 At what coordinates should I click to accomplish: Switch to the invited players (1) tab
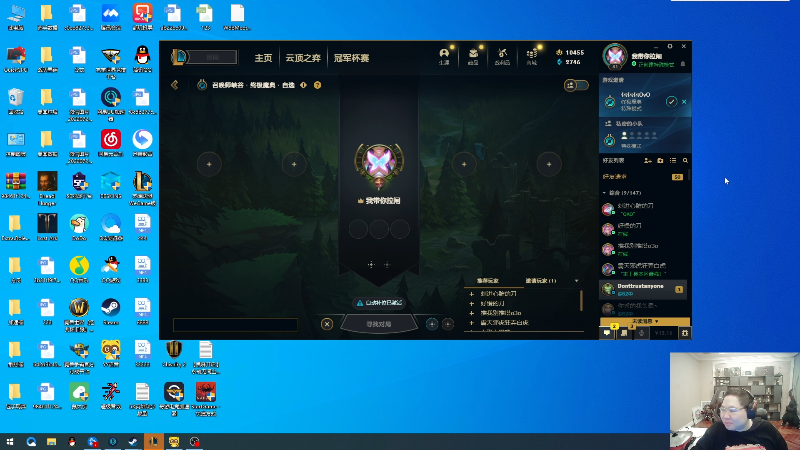541,281
